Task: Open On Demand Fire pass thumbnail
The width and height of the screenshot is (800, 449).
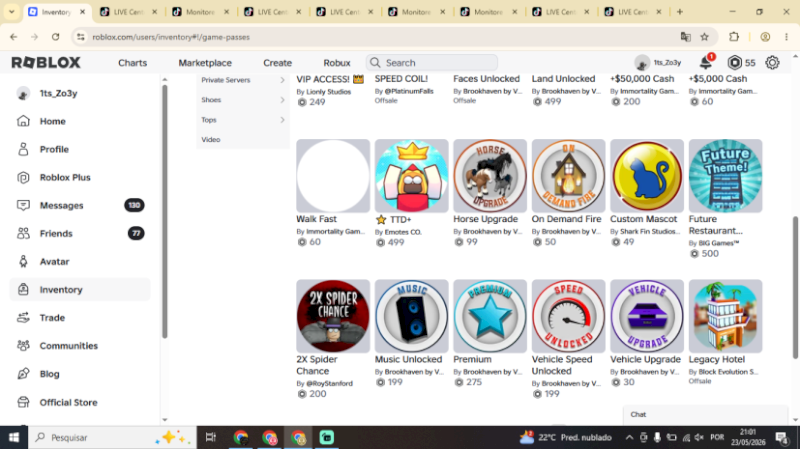Action: (x=568, y=176)
